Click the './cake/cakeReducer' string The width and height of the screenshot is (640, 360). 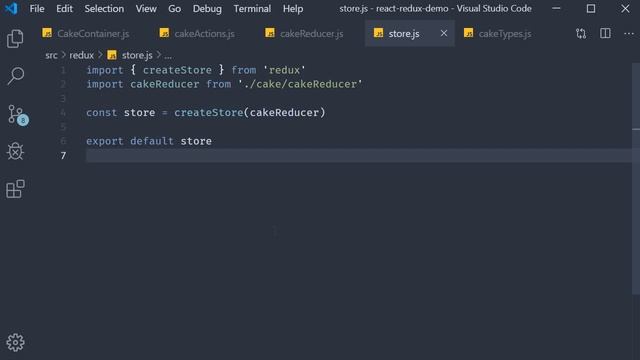click(x=300, y=84)
